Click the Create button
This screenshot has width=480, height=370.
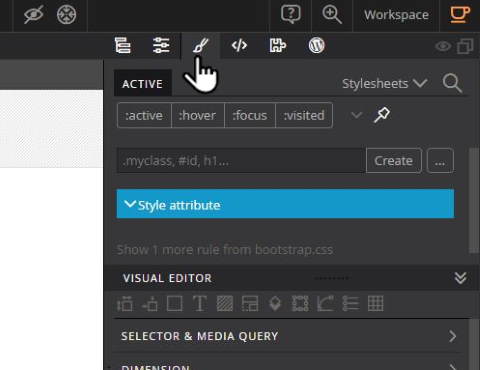(394, 161)
